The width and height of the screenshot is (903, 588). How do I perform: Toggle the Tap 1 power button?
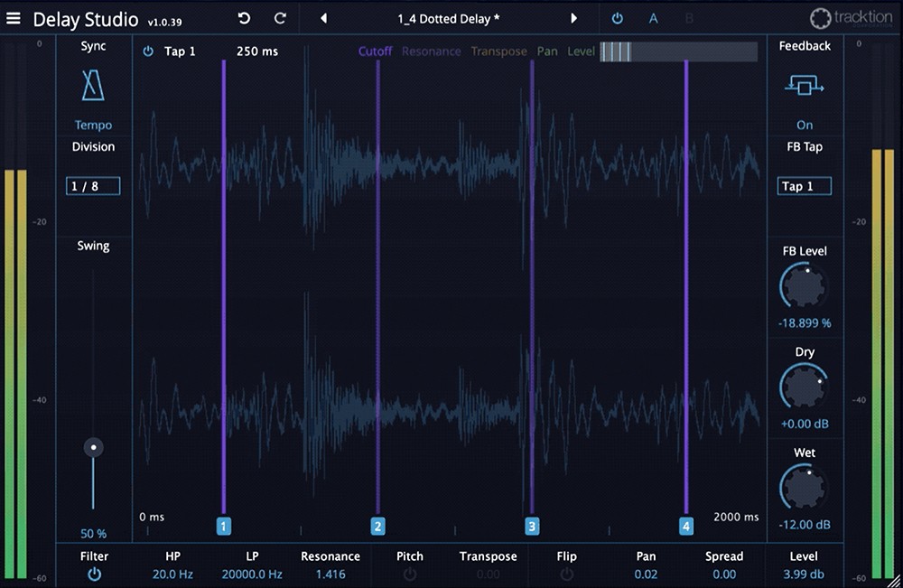148,51
